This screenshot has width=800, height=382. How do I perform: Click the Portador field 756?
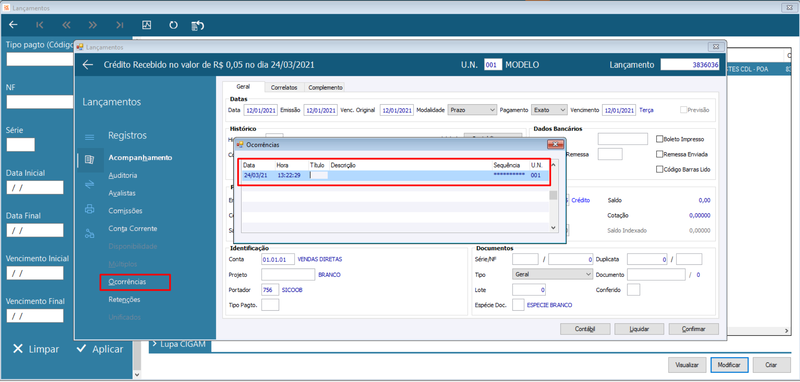(x=270, y=290)
